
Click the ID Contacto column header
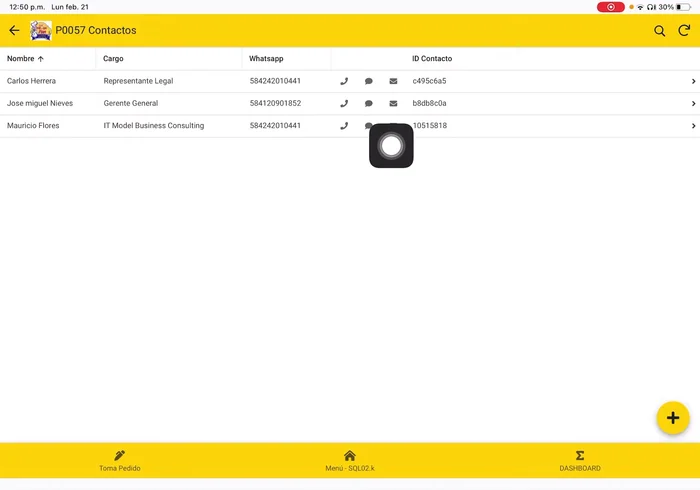click(x=432, y=58)
